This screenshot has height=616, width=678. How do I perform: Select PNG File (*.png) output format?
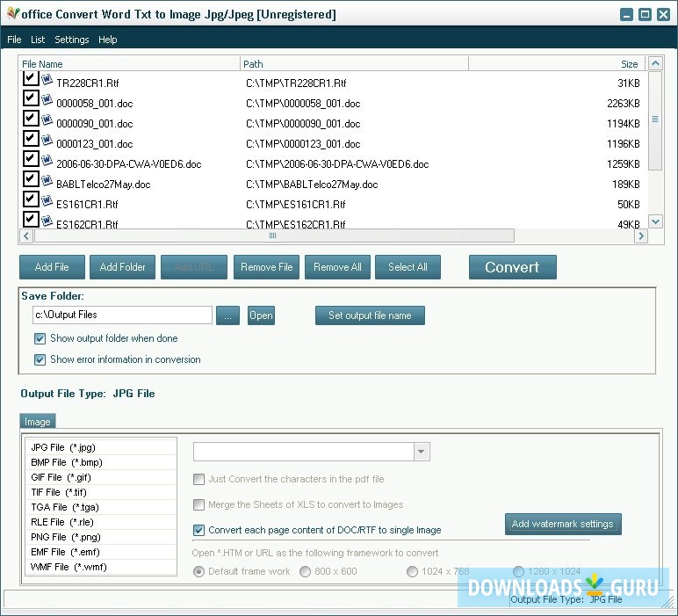[x=101, y=537]
